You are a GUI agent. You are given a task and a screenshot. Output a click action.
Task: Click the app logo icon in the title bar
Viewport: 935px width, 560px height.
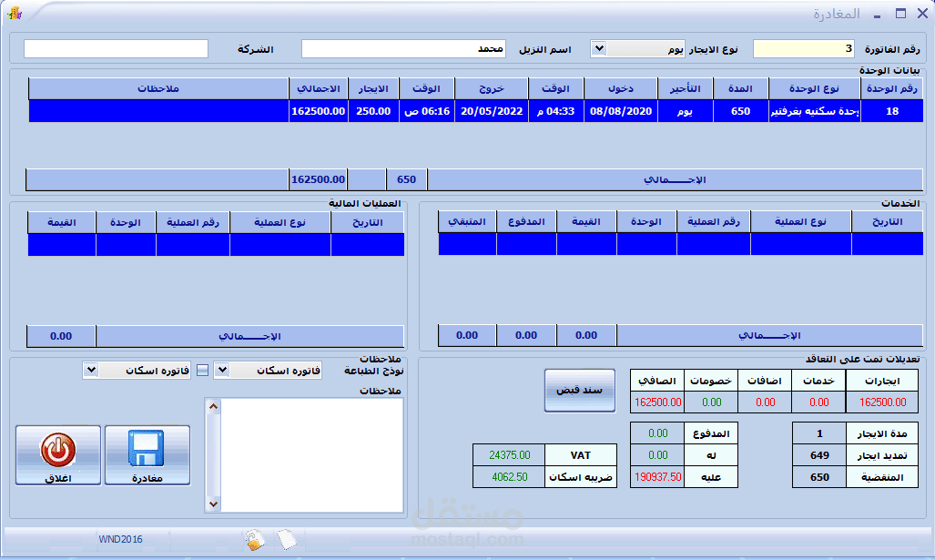[x=15, y=13]
